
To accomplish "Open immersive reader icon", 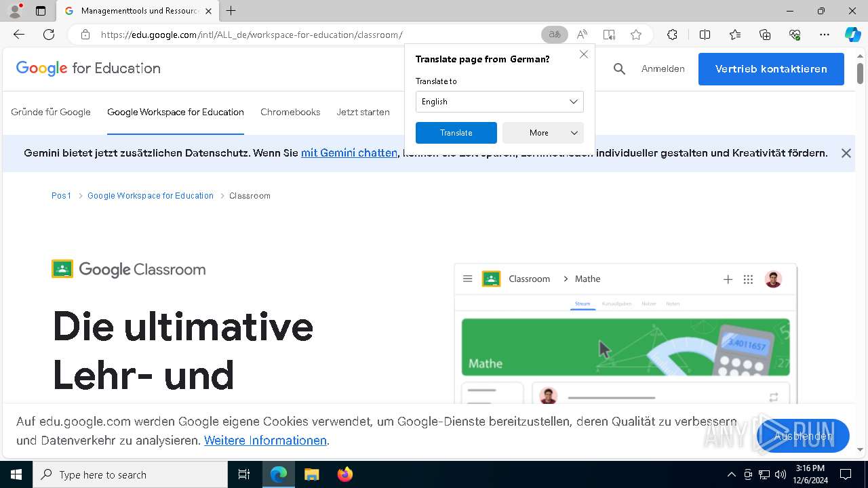I will click(x=609, y=35).
